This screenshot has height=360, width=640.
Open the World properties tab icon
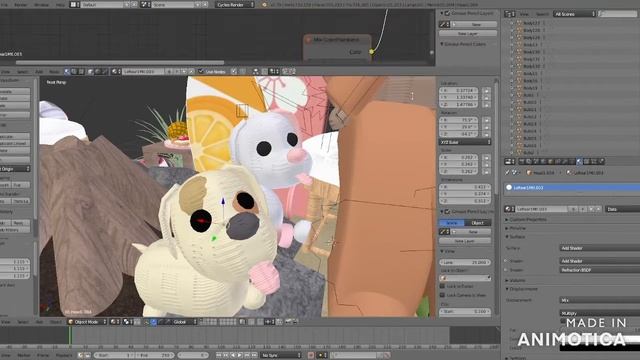543,161
